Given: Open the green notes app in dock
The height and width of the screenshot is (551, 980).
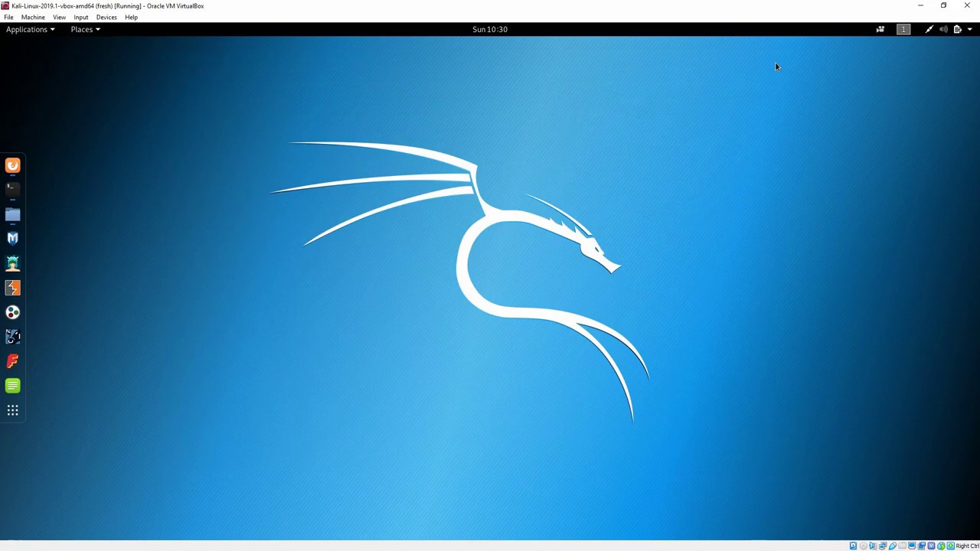Looking at the screenshot, I should [x=12, y=386].
